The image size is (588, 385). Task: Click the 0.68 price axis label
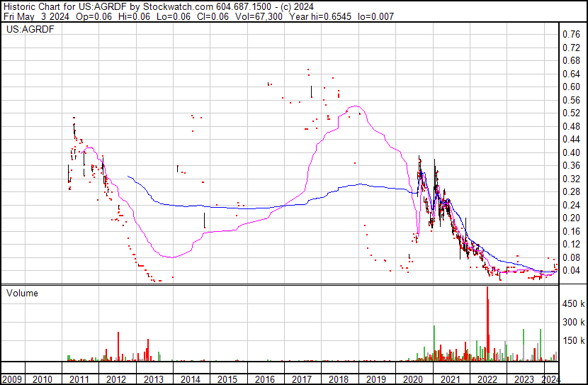click(571, 61)
